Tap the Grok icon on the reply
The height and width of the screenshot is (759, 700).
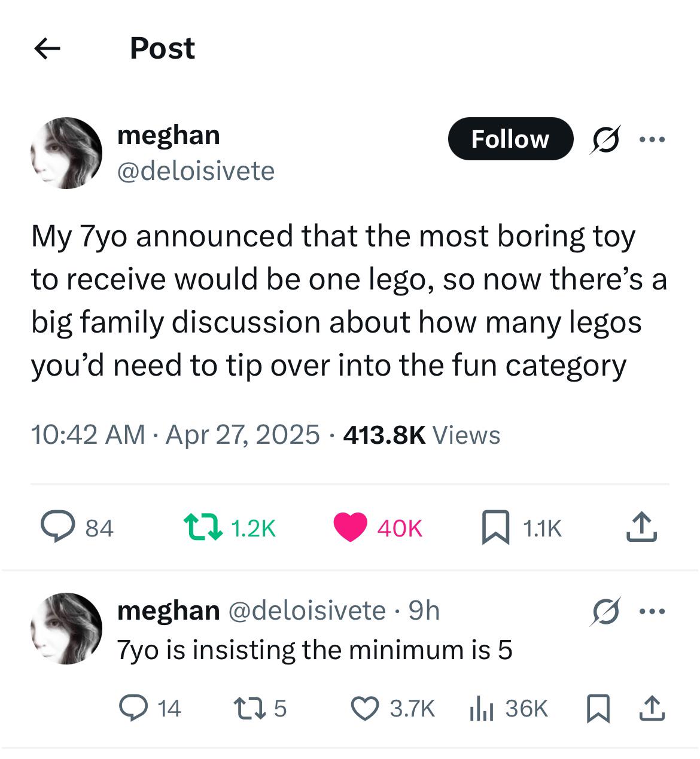605,611
